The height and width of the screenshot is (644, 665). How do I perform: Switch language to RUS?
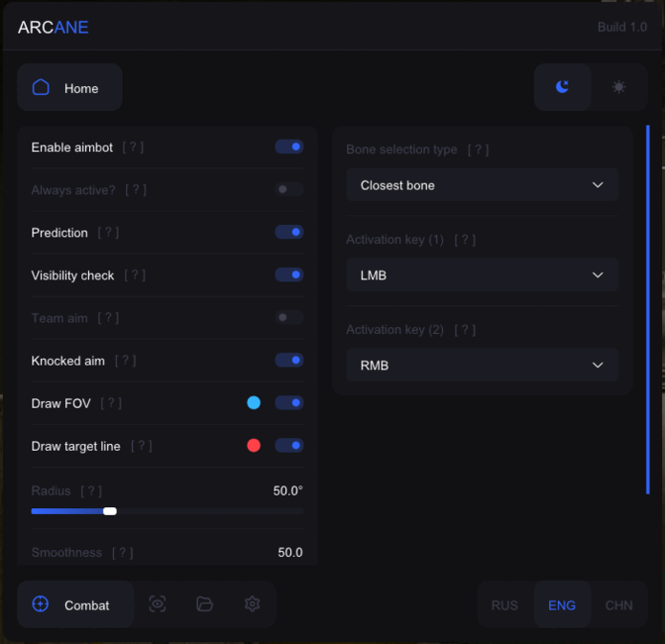tap(504, 605)
